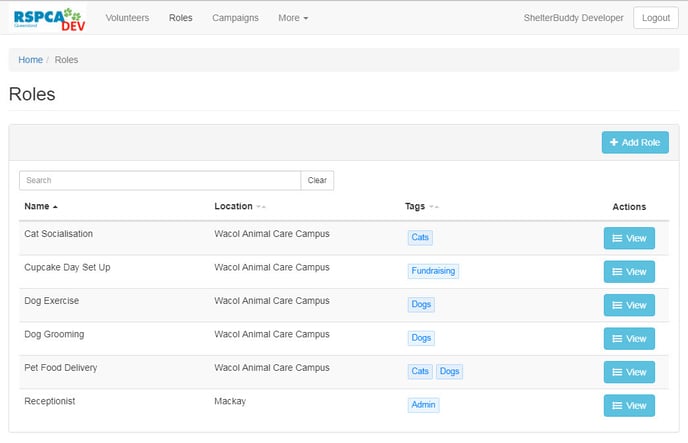View the Cupcake Day Set Up role
The height and width of the screenshot is (443, 688).
click(x=629, y=272)
